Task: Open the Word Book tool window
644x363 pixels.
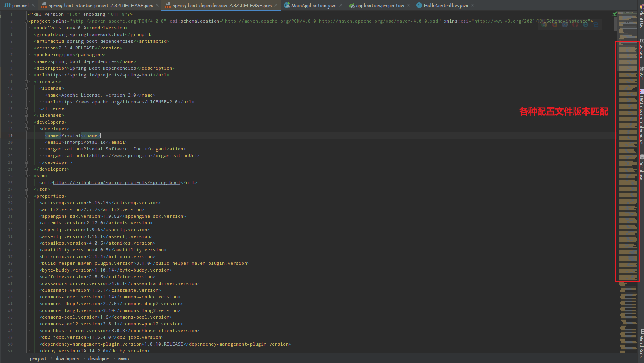Action: click(641, 344)
